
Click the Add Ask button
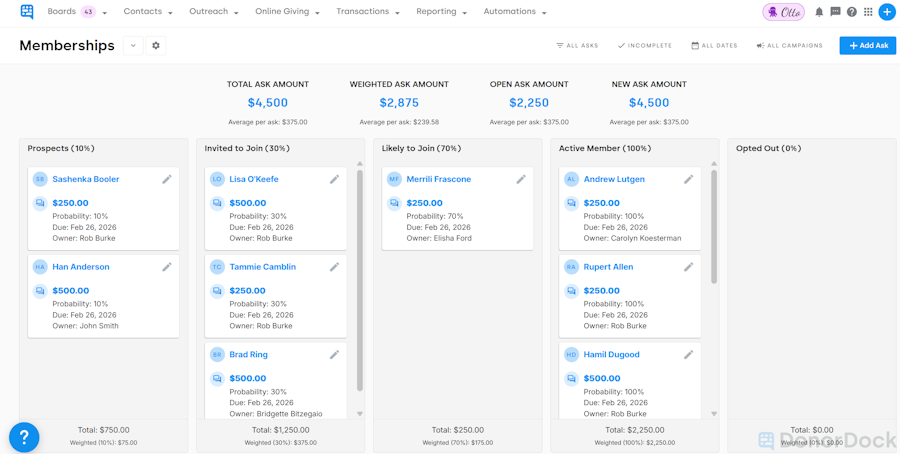coord(868,46)
